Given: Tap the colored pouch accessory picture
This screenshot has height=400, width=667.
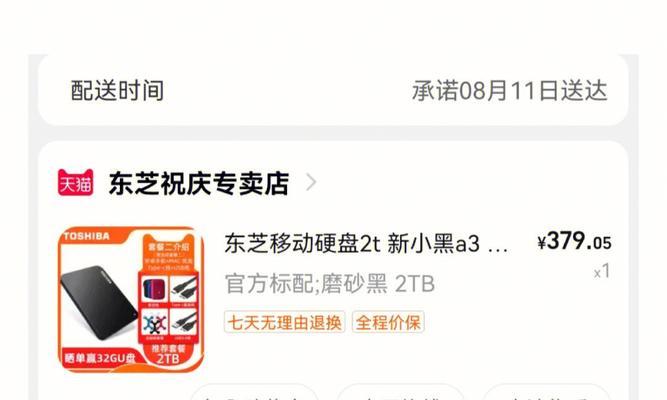Looking at the screenshot, I should [154, 290].
